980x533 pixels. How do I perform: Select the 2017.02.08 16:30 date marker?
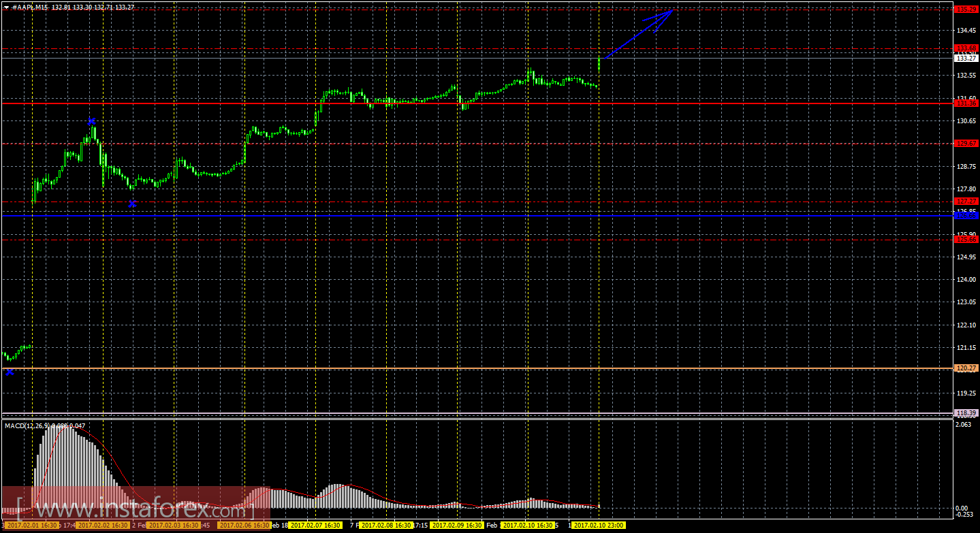click(386, 526)
